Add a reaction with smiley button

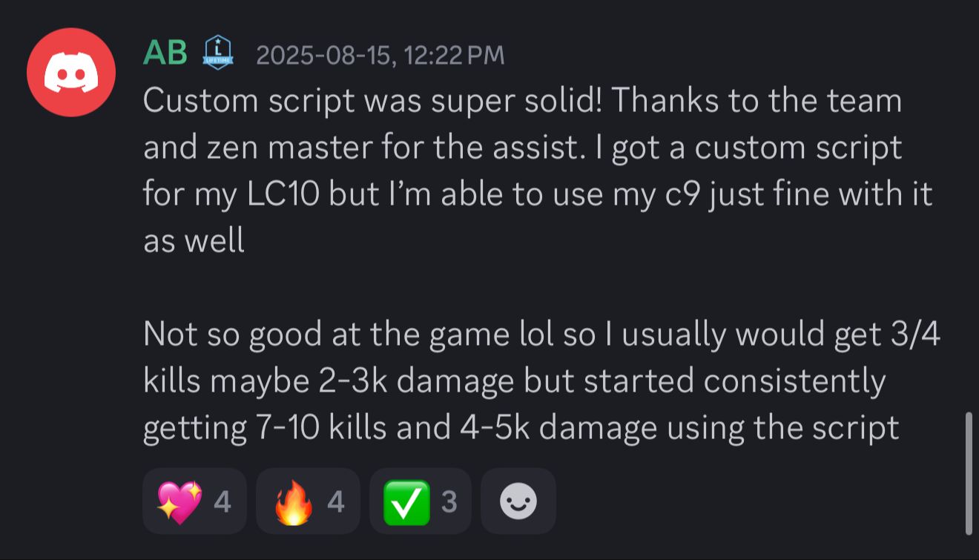518,501
